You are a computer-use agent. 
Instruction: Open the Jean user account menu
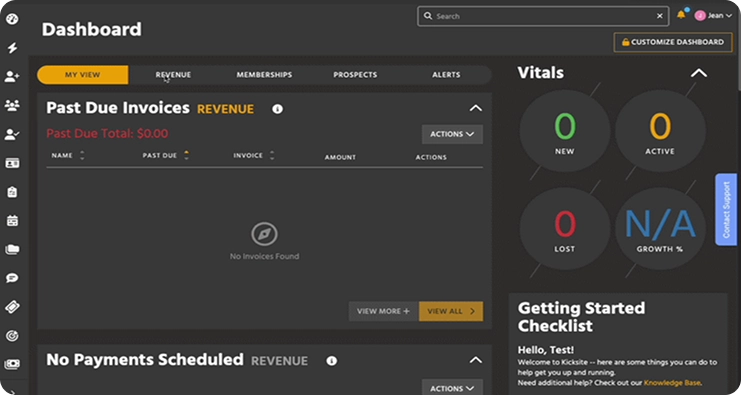[x=714, y=16]
